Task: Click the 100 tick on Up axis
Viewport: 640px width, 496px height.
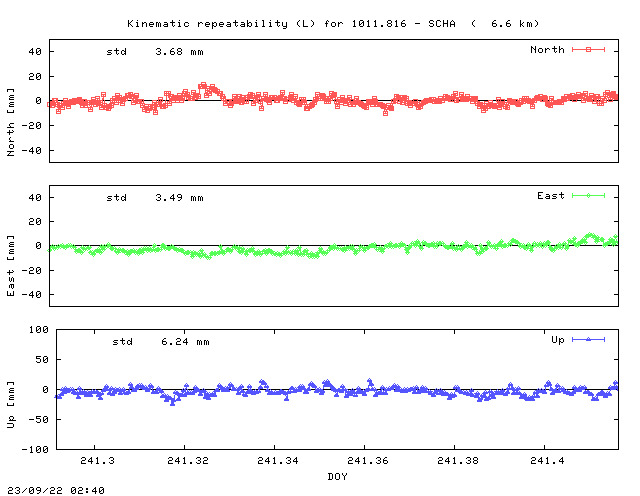Action: coord(39,329)
